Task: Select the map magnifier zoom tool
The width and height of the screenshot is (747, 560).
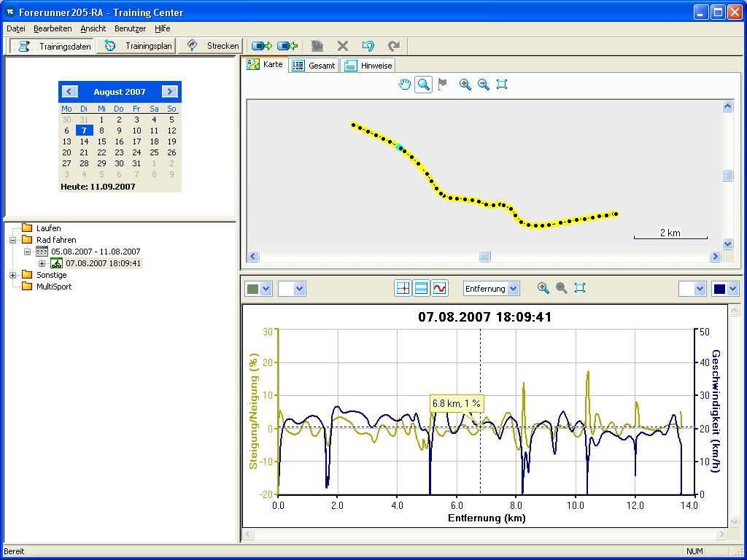Action: [423, 85]
